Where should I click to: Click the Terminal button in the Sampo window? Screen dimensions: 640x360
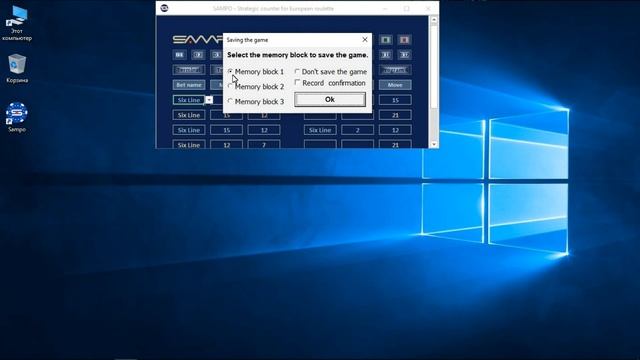pos(189,70)
